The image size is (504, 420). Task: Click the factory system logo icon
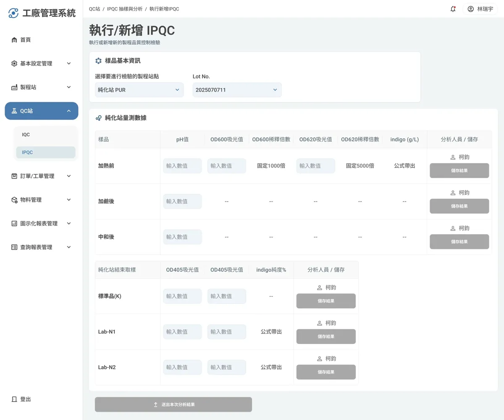pos(13,13)
